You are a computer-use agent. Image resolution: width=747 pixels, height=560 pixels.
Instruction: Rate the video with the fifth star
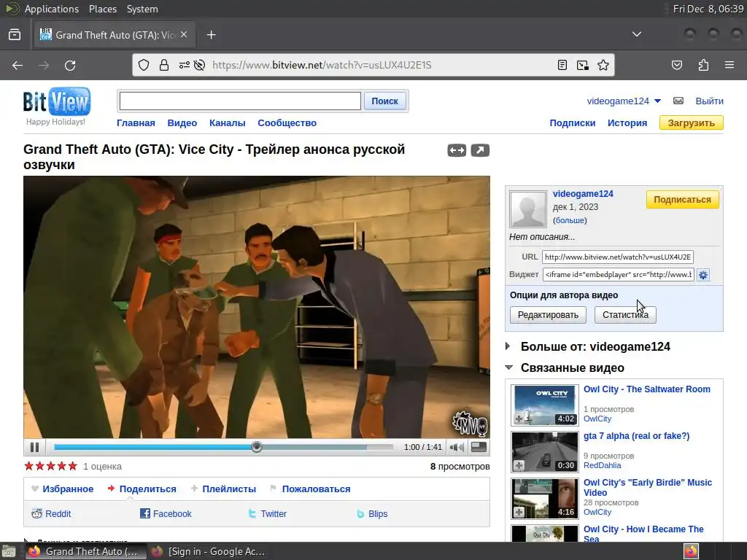coord(72,466)
